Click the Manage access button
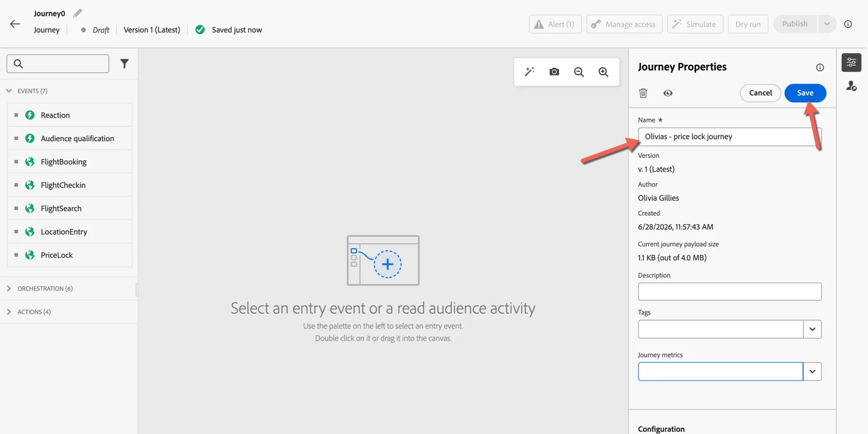Image resolution: width=868 pixels, height=434 pixels. click(624, 24)
